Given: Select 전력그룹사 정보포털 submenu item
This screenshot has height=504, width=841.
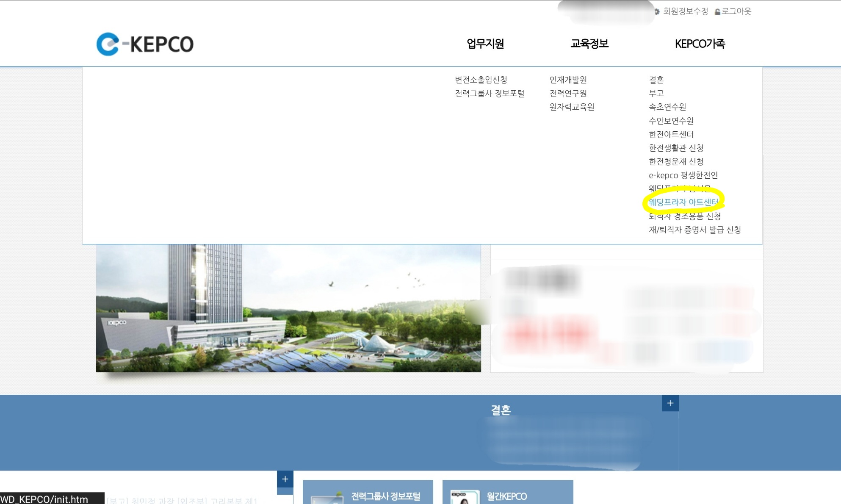Looking at the screenshot, I should click(x=490, y=93).
